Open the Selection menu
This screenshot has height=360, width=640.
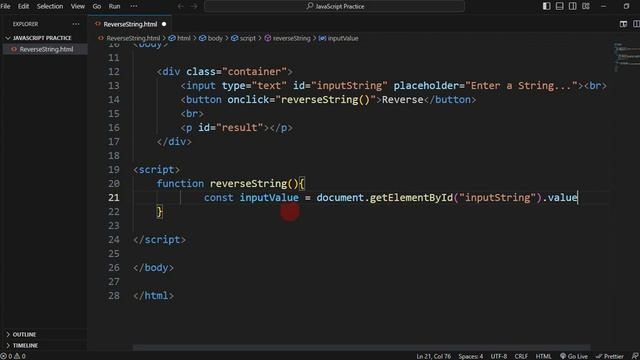50,6
